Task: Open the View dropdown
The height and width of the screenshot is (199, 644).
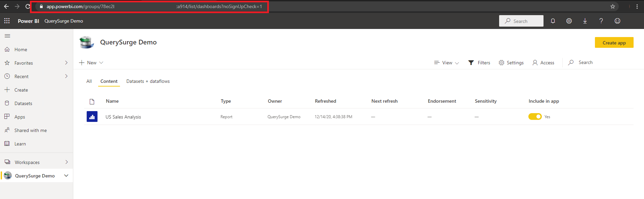Action: [x=446, y=63]
